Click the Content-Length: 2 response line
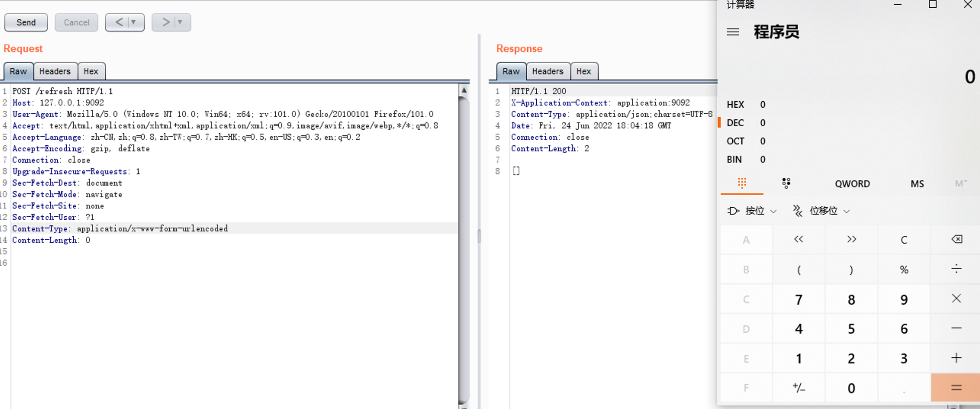Viewport: 980px width, 409px height. [550, 149]
